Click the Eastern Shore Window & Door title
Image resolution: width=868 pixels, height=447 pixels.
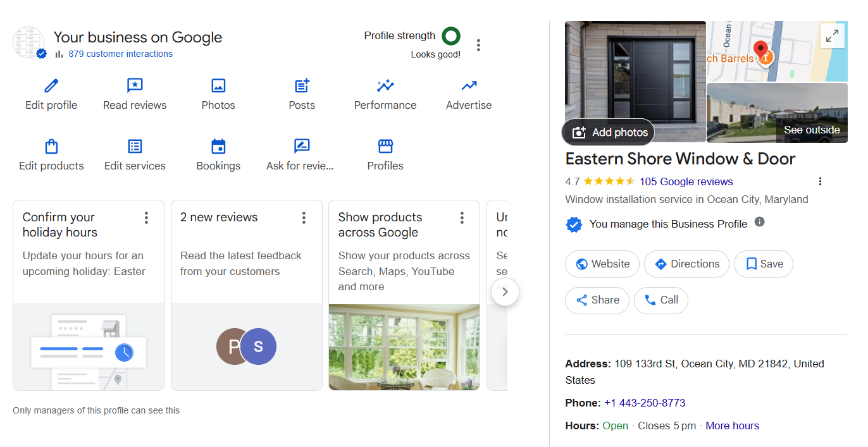point(680,158)
